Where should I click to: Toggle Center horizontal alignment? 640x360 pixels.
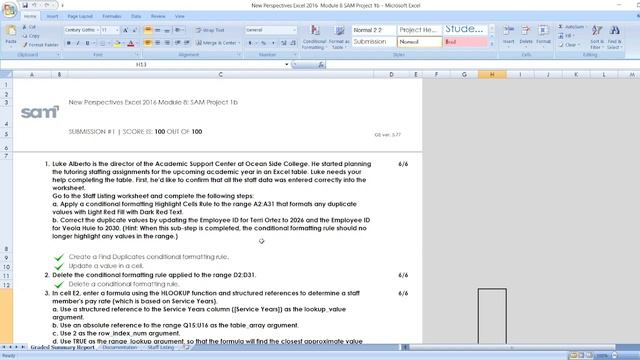coord(158,43)
